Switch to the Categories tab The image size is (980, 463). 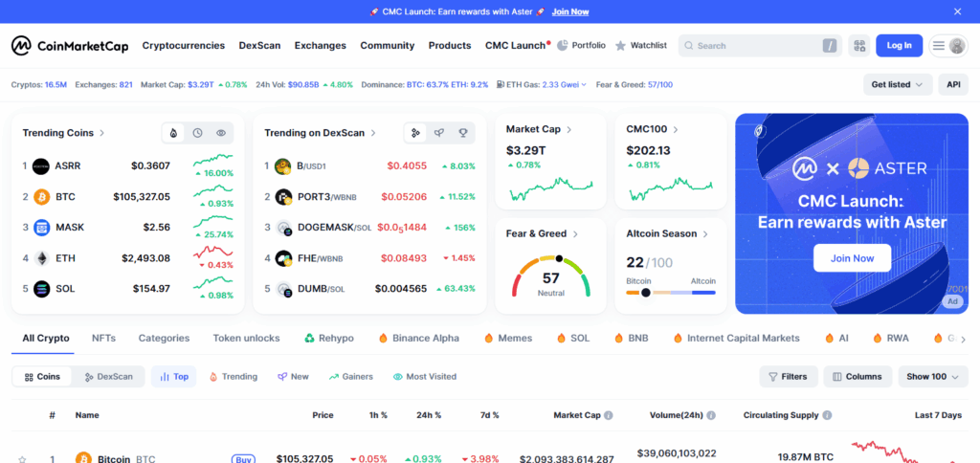[x=164, y=338]
